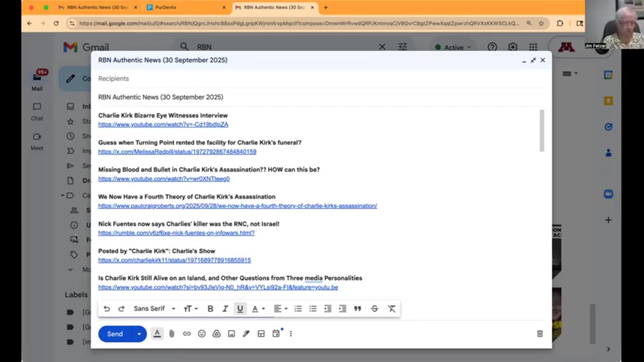Click the browser address bar URL
644x362 pixels.
[299, 23]
